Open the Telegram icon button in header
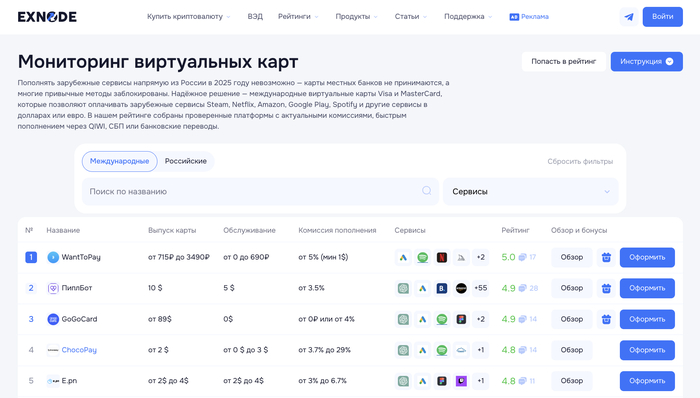Viewport: 700px width, 398px height. [629, 17]
